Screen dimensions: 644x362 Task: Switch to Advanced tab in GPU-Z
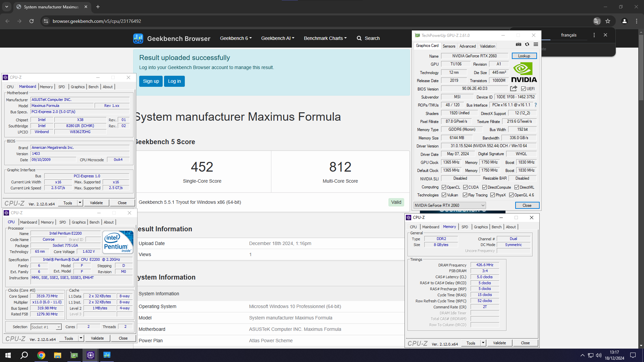click(467, 46)
